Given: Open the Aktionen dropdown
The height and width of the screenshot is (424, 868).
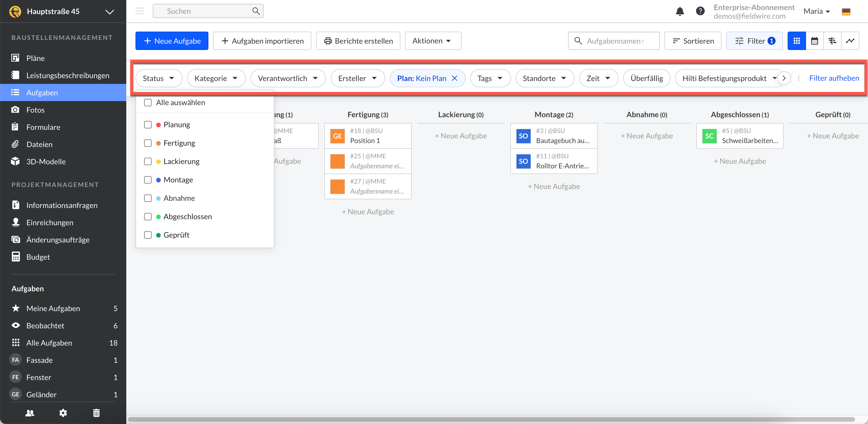Looking at the screenshot, I should point(433,41).
